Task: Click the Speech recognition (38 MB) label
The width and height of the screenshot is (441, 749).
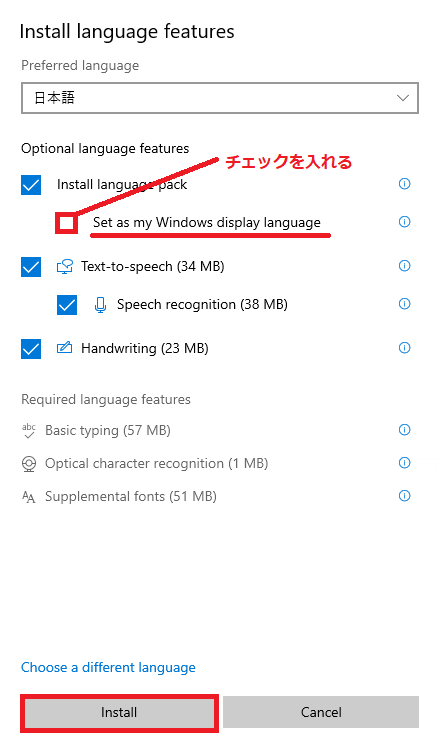Action: pyautogui.click(x=202, y=304)
